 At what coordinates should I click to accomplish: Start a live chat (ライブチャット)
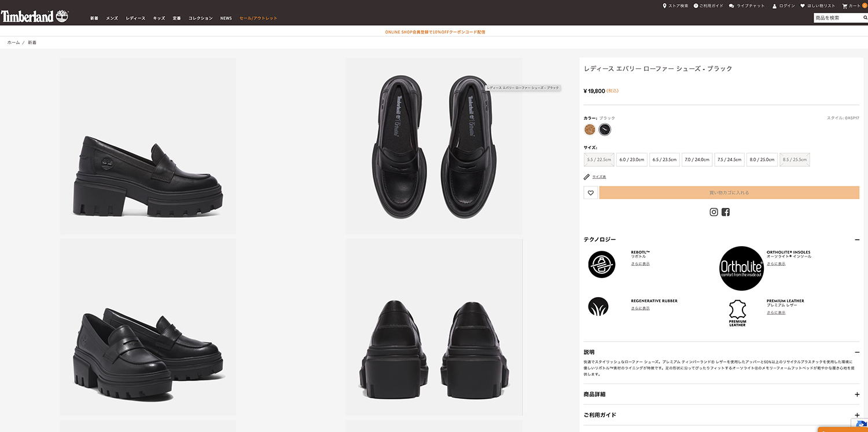pyautogui.click(x=746, y=6)
